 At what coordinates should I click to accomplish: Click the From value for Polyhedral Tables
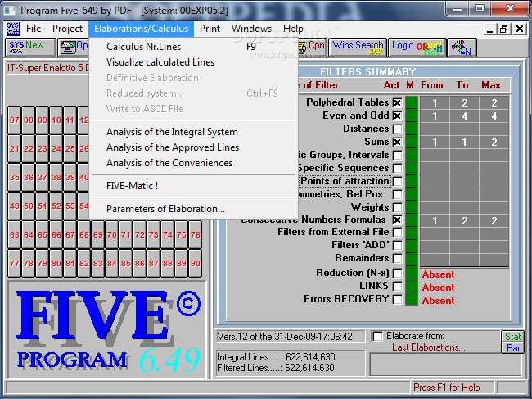[435, 103]
